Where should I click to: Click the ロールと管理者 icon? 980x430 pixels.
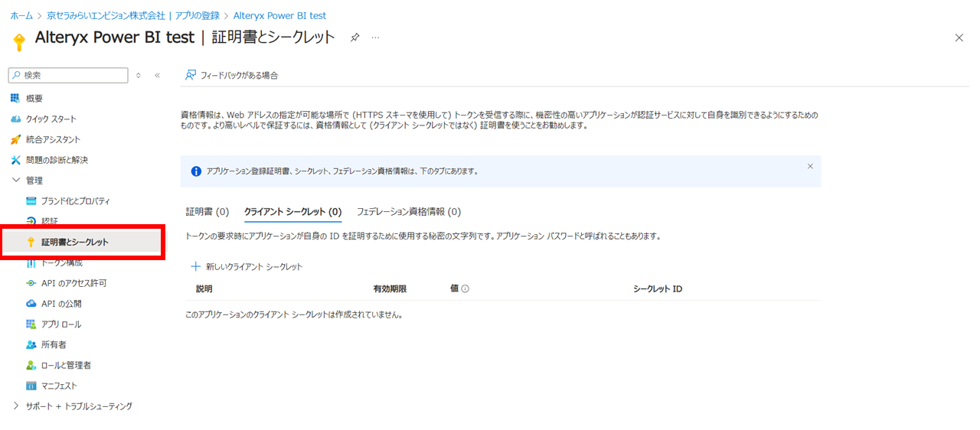pos(31,366)
